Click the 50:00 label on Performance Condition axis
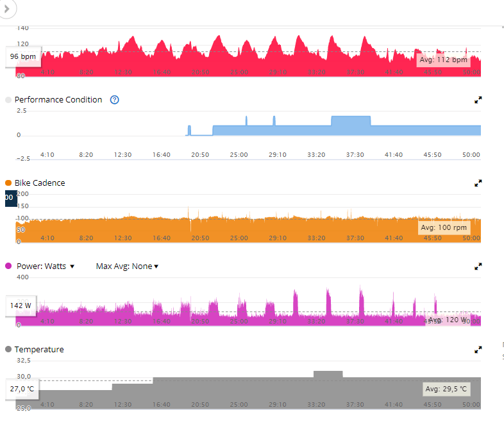 point(471,155)
